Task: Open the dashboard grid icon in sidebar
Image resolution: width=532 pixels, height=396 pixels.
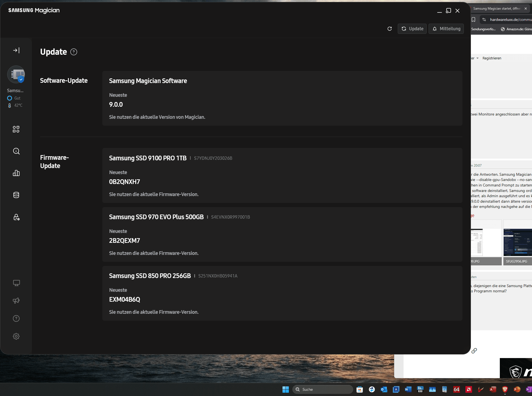Action: click(x=16, y=129)
